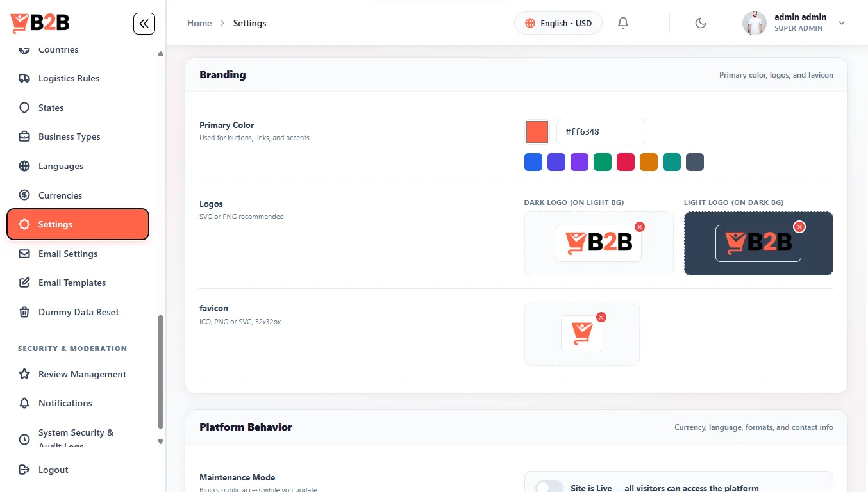
Task: Click dark logo upload thumbnail
Action: click(x=599, y=243)
